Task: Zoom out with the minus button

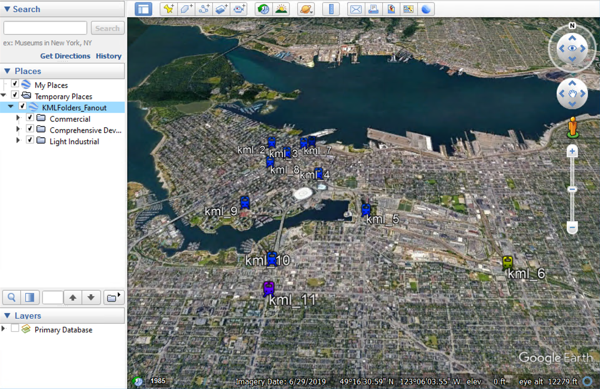Action: tap(572, 228)
